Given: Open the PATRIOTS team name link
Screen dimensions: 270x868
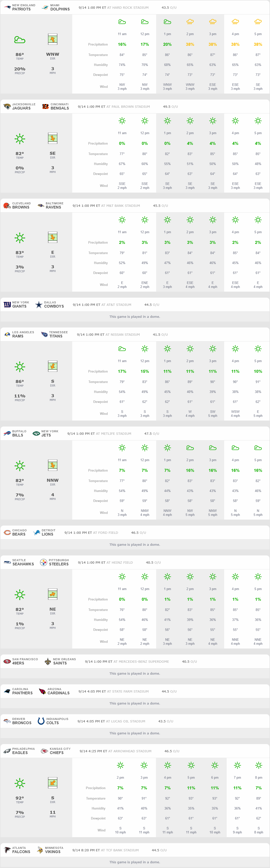Looking at the screenshot, I should click(x=21, y=9).
